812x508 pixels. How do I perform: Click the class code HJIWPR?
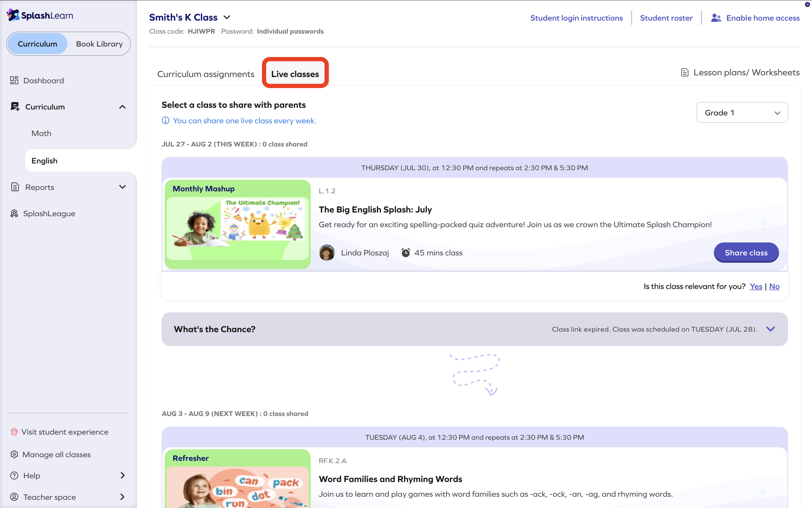pos(201,31)
